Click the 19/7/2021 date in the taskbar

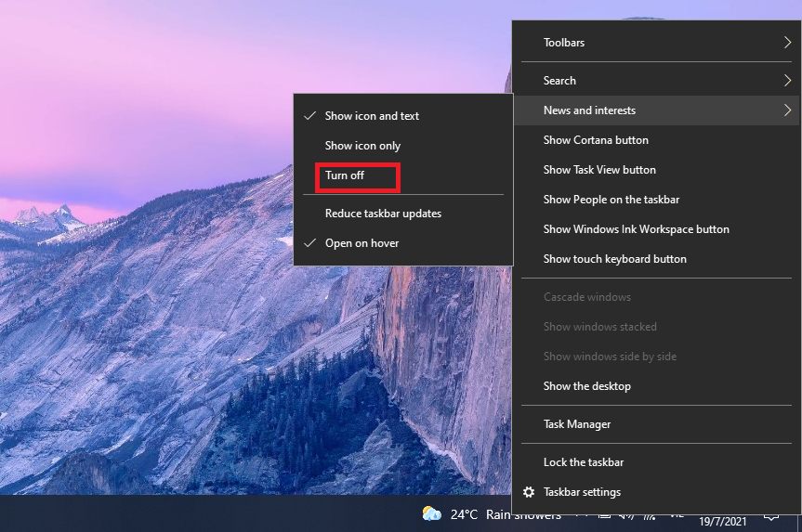[723, 522]
